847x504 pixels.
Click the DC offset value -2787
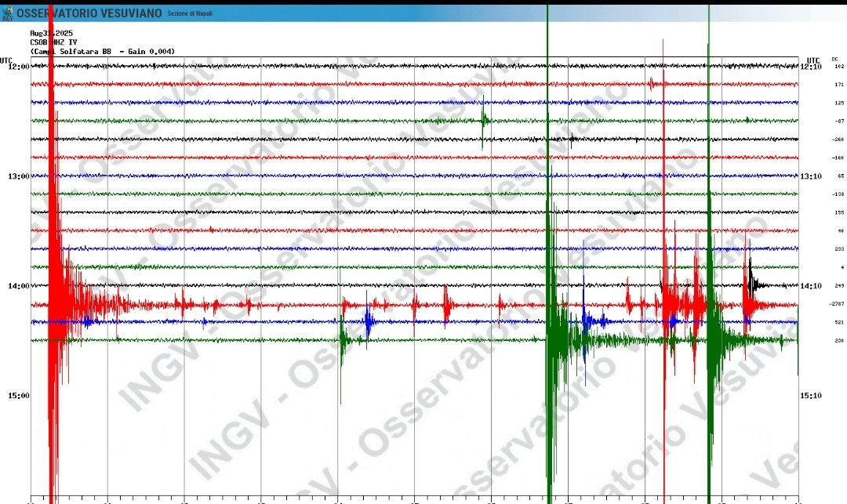coord(838,304)
